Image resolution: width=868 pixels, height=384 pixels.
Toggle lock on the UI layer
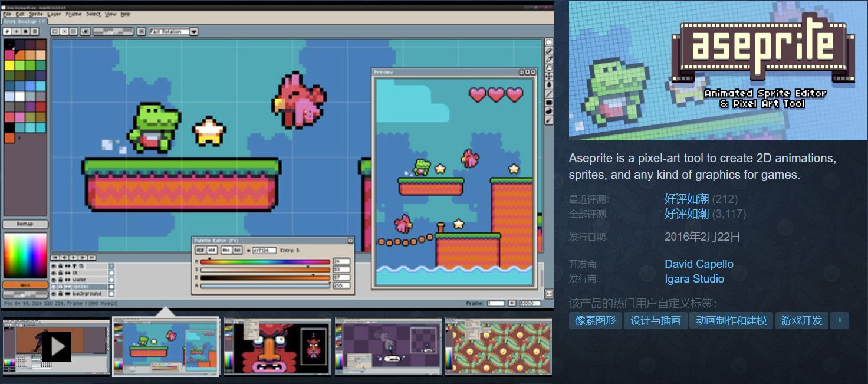pyautogui.click(x=60, y=273)
